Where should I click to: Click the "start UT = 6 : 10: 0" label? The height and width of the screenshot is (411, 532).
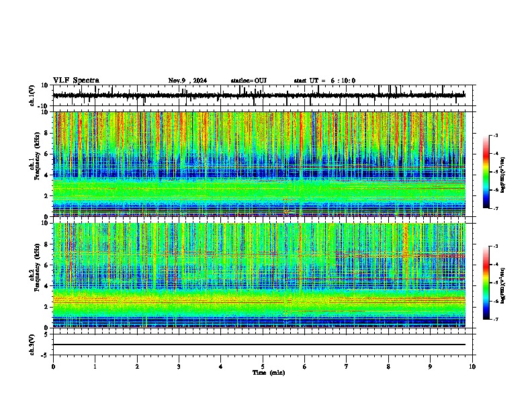(324, 81)
